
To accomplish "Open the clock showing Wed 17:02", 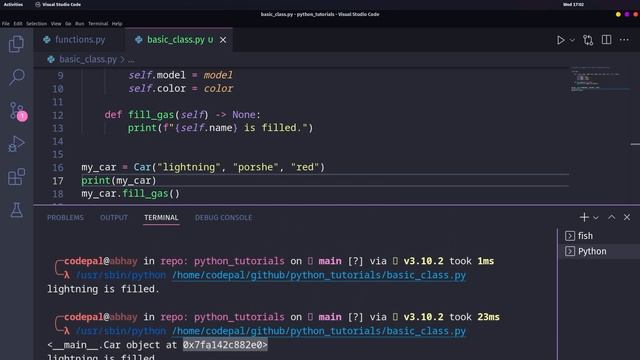I will coord(573,4).
